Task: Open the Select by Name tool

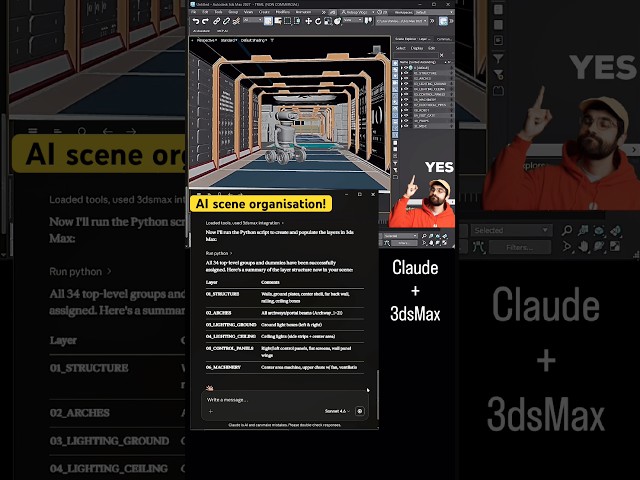Action: pyautogui.click(x=278, y=21)
